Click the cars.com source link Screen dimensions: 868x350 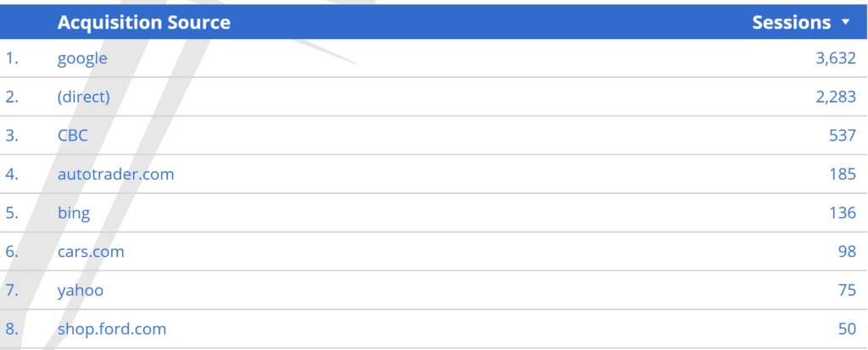tap(91, 252)
